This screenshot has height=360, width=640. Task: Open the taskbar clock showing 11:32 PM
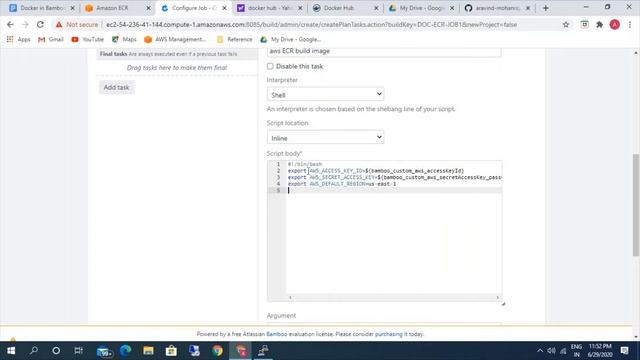click(600, 351)
